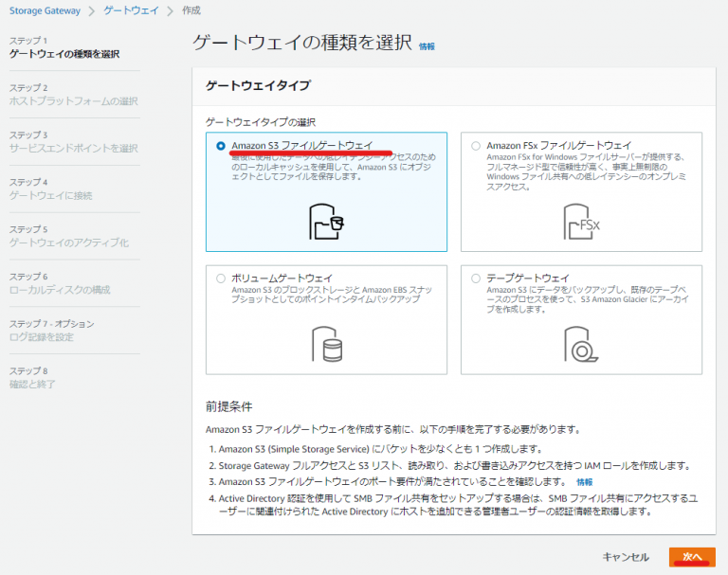Go to the ゲートウェイ breadcrumb link

pos(131,10)
